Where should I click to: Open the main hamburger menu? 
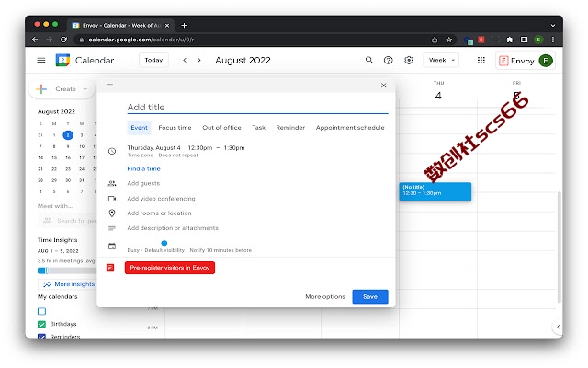click(41, 61)
